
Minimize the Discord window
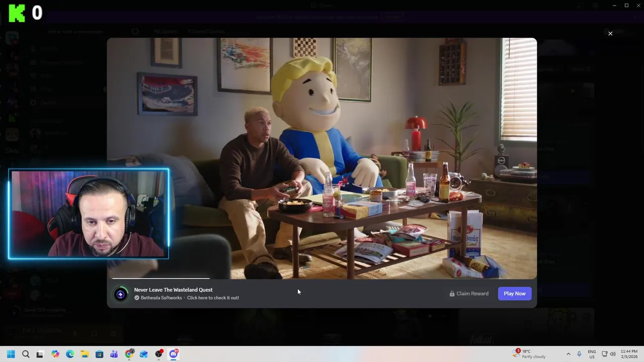click(614, 5)
